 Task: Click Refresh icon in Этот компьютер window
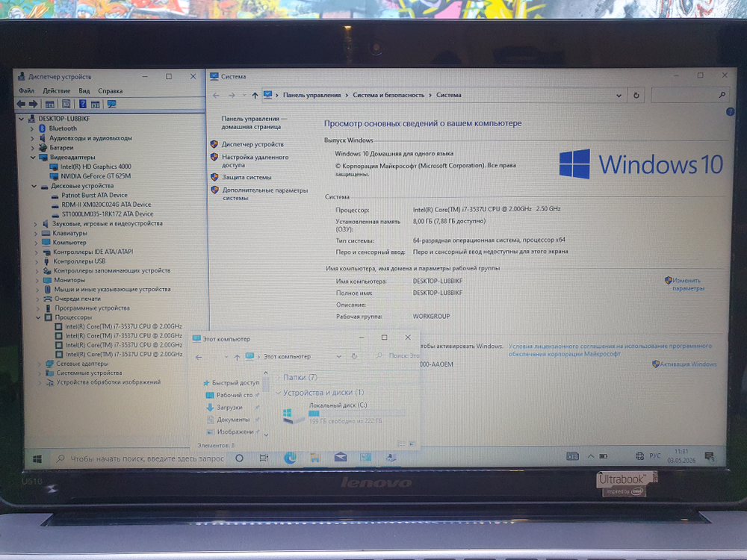coord(354,356)
